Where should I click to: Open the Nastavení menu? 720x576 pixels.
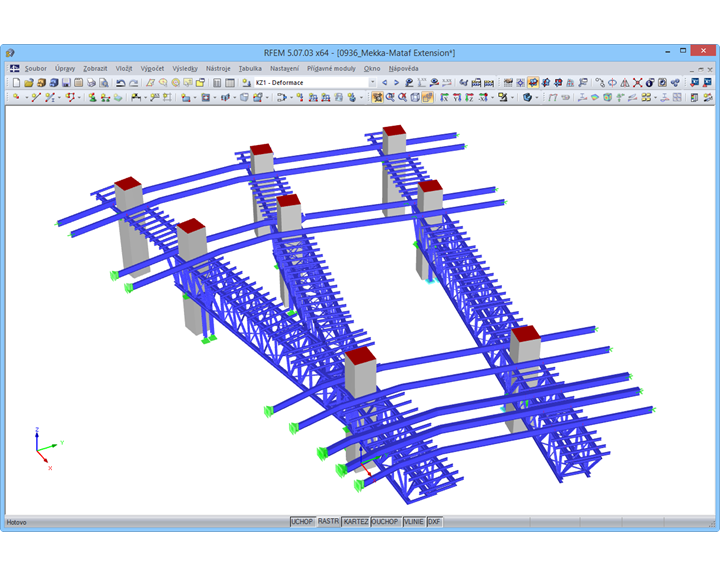(284, 68)
